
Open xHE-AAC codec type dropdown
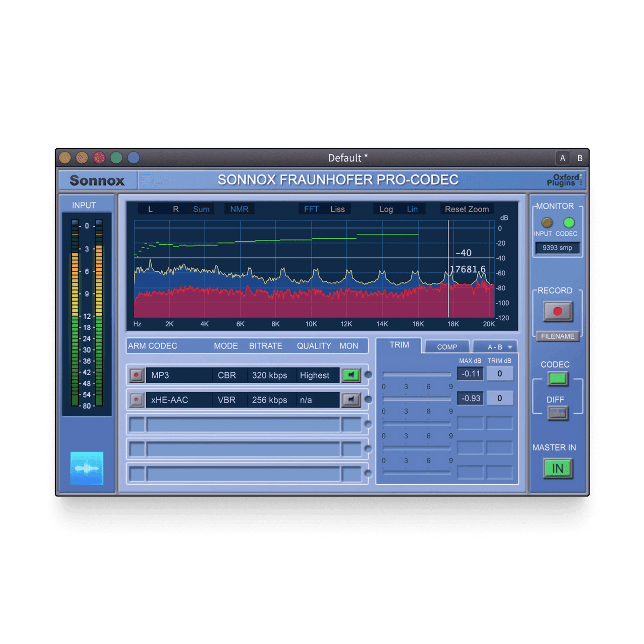click(179, 399)
